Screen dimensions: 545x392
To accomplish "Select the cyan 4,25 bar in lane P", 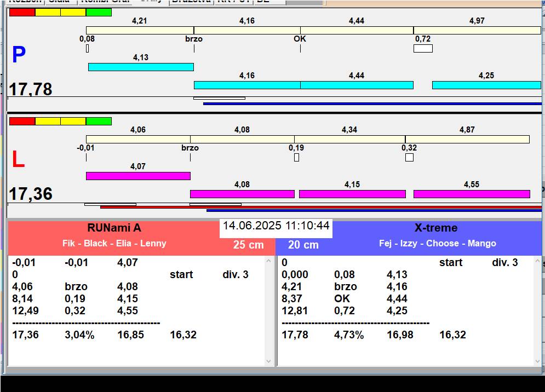I will (x=486, y=85).
